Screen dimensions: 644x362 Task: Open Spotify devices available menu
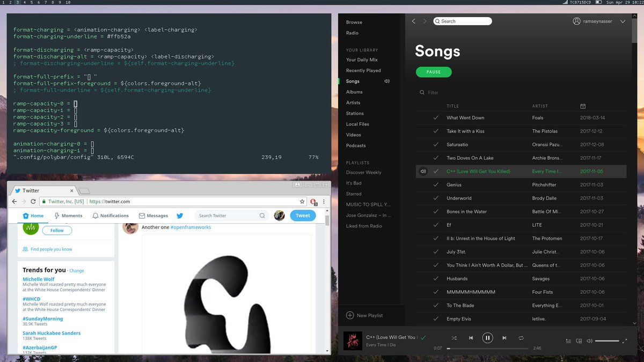click(579, 341)
